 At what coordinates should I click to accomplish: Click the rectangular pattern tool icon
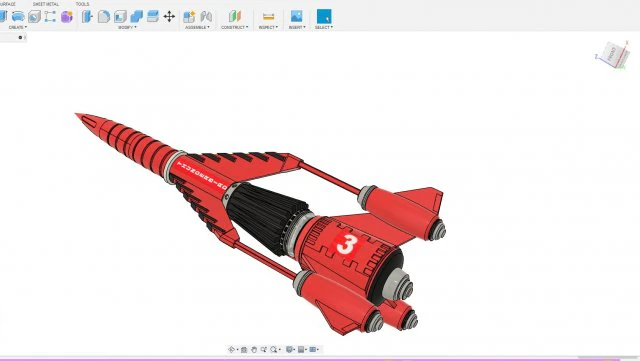tap(50, 16)
